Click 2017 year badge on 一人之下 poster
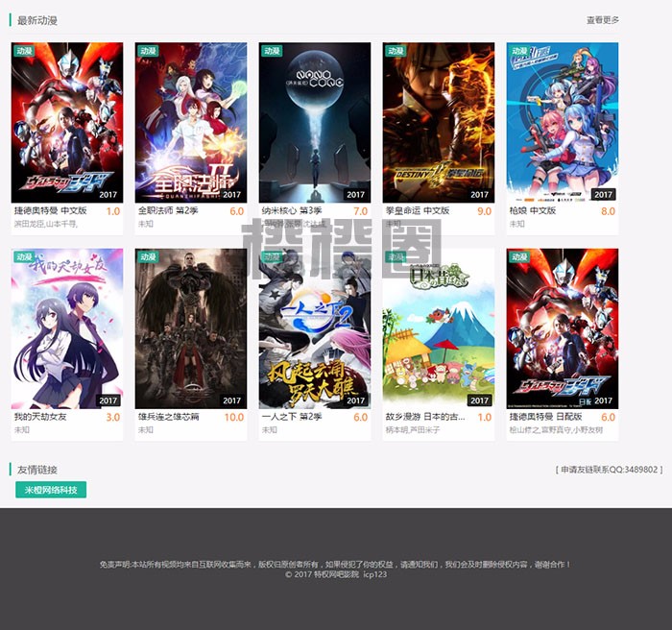The image size is (672, 630). (x=356, y=400)
